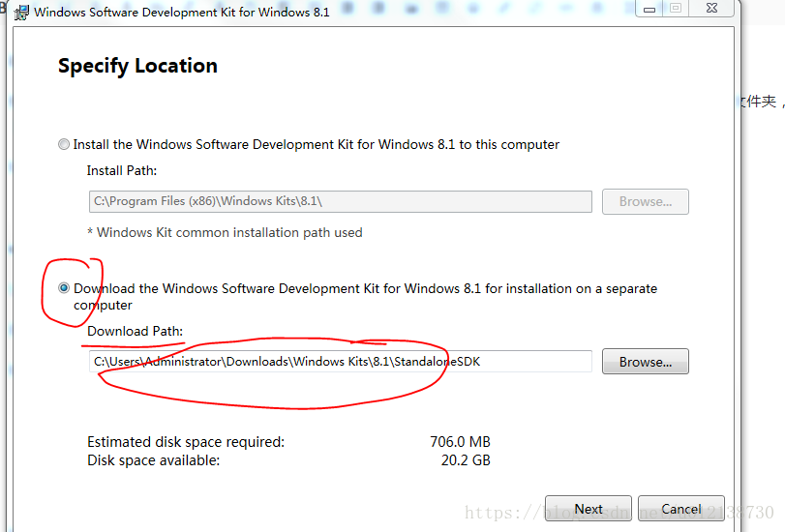Click the Cancel button
Viewport: 785px width, 532px height.
coord(681,509)
